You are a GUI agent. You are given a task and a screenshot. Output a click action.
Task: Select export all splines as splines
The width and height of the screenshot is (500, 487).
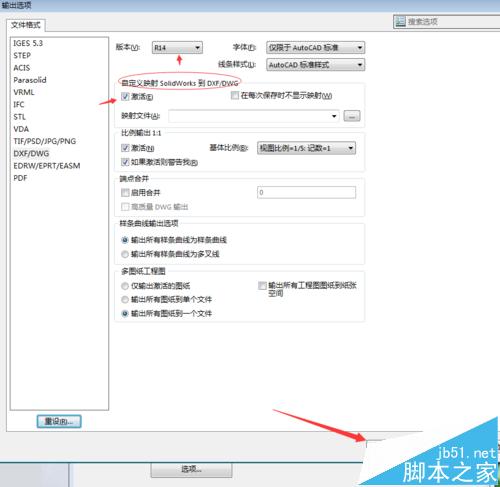pos(125,240)
